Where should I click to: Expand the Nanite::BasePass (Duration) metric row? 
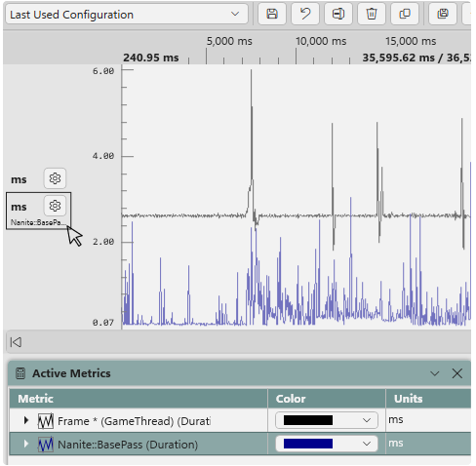pos(26,444)
